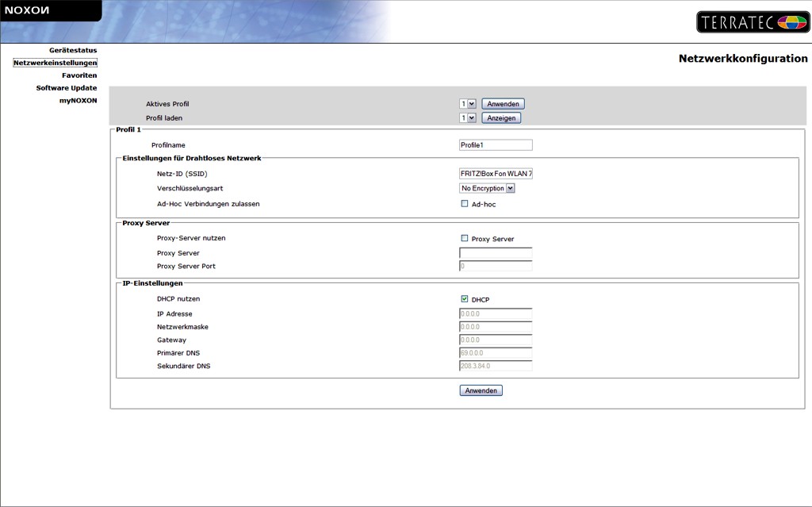Open the Aktives Profil dropdown
This screenshot has width=812, height=507.
click(x=467, y=104)
